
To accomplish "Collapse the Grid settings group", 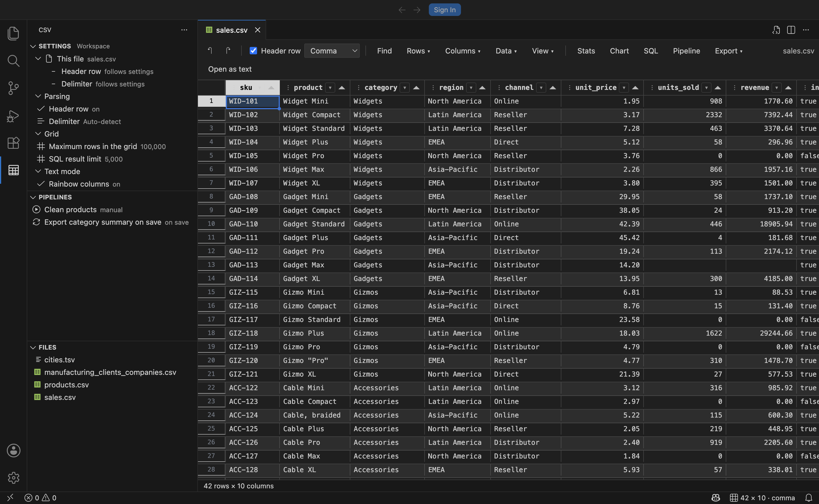I will pyautogui.click(x=38, y=134).
